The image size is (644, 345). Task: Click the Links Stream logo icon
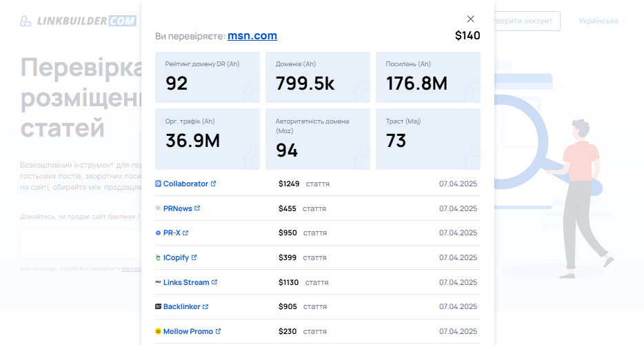pyautogui.click(x=158, y=282)
